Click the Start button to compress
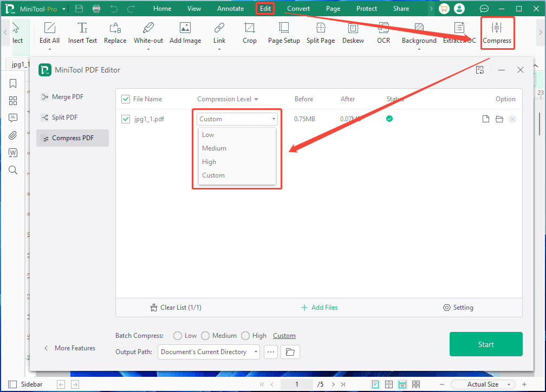The height and width of the screenshot is (392, 546). coord(486,344)
